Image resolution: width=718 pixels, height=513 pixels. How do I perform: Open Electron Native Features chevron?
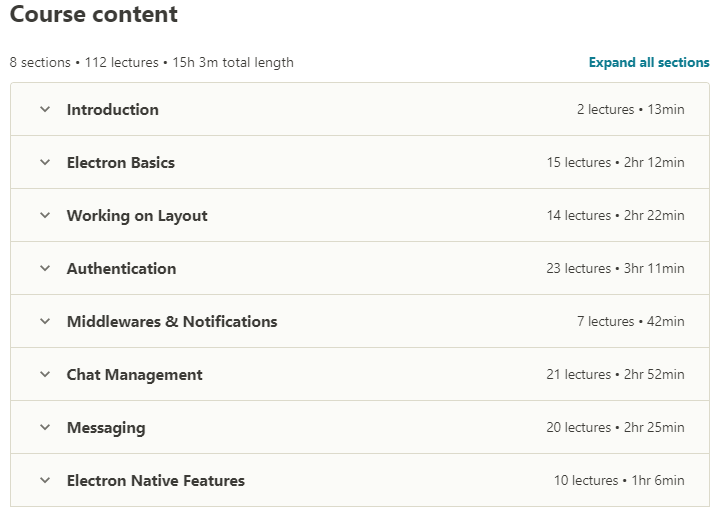(x=45, y=480)
